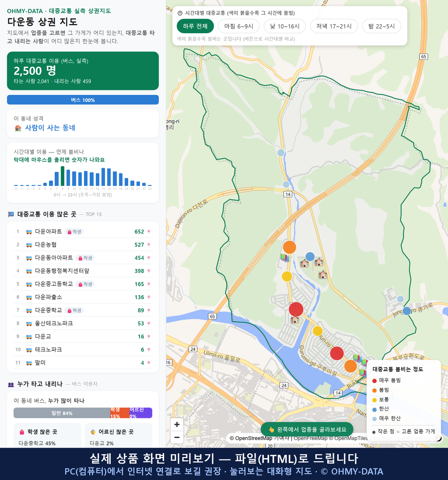This screenshot has width=448, height=480.
Task: Click the 누가 타고 내리나 people icon
Action: pyautogui.click(x=11, y=384)
